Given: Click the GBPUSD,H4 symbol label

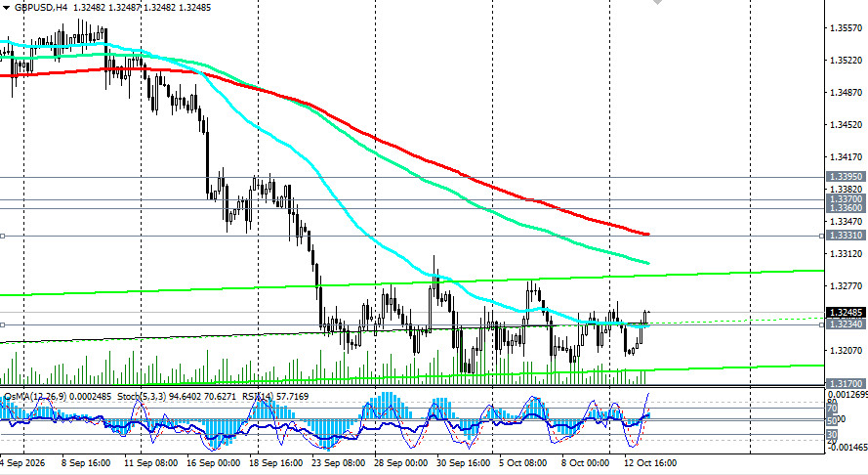Looking at the screenshot, I should (41, 8).
